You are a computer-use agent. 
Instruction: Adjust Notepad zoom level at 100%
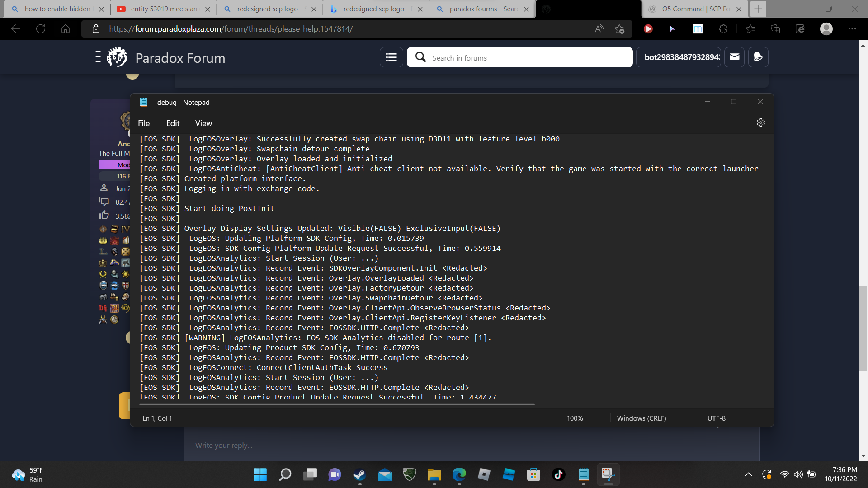tap(575, 418)
